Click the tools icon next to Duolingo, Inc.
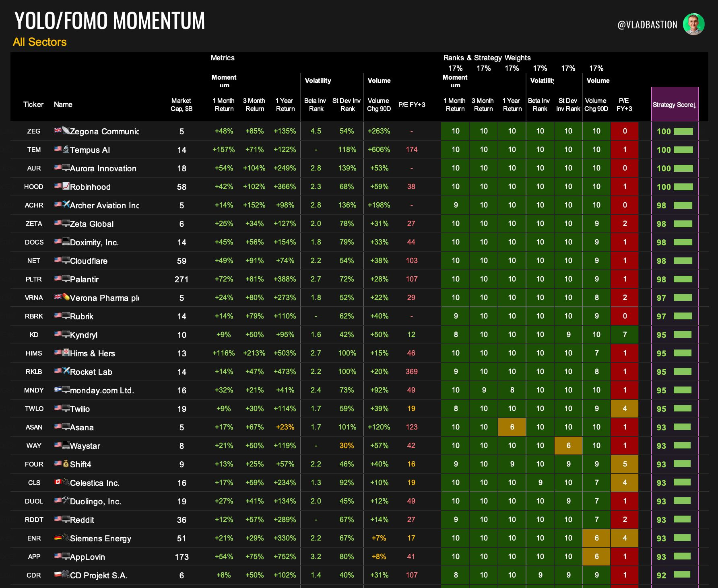The height and width of the screenshot is (588, 718). point(66,500)
